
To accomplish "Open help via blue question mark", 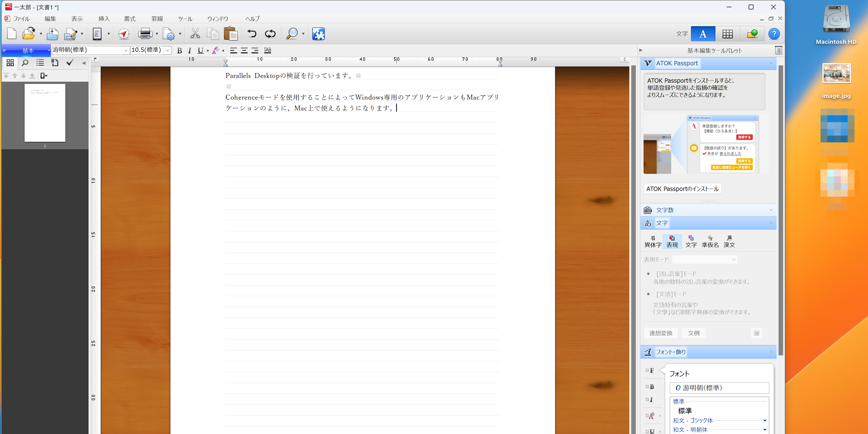I will 774,34.
